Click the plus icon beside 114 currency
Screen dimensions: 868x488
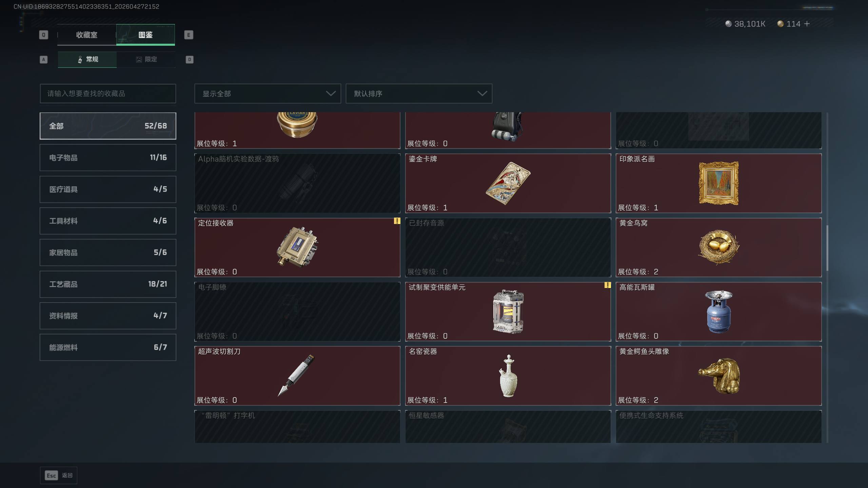(x=807, y=24)
